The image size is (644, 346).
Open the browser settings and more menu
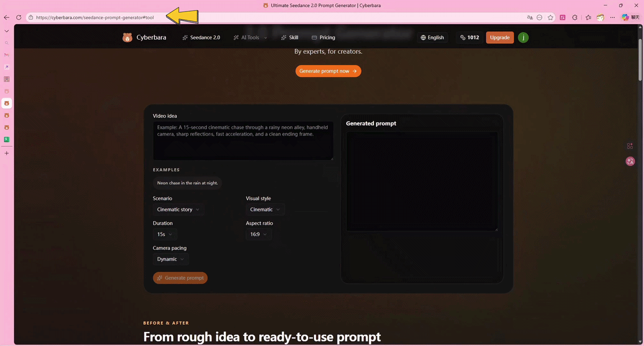(x=612, y=17)
